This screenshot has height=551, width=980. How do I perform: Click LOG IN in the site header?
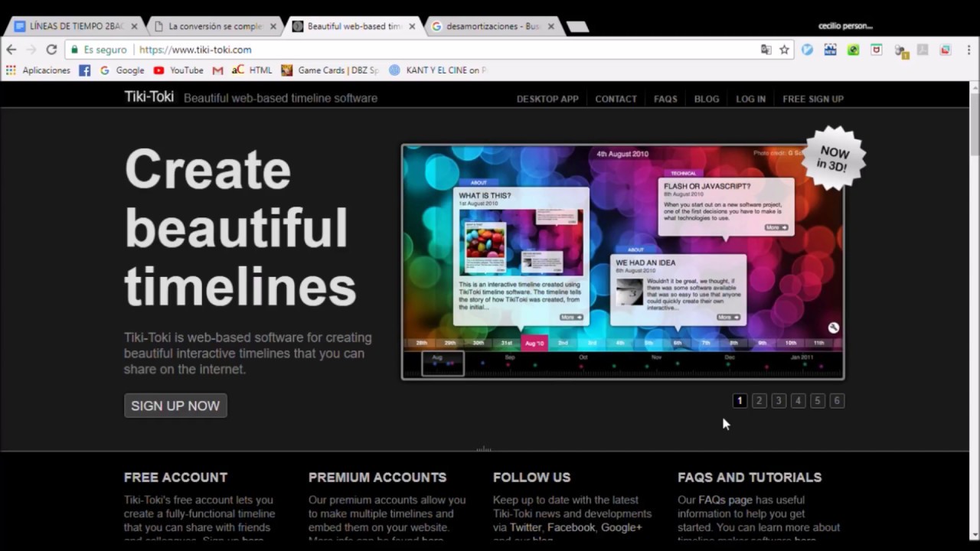tap(750, 99)
